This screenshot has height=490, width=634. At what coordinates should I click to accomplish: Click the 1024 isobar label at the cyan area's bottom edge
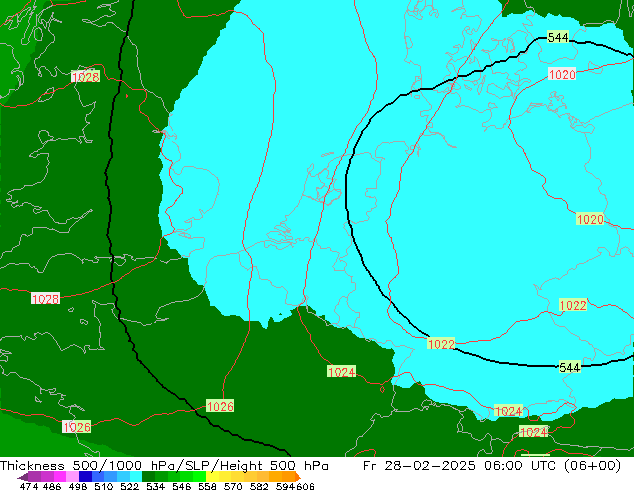click(x=509, y=411)
